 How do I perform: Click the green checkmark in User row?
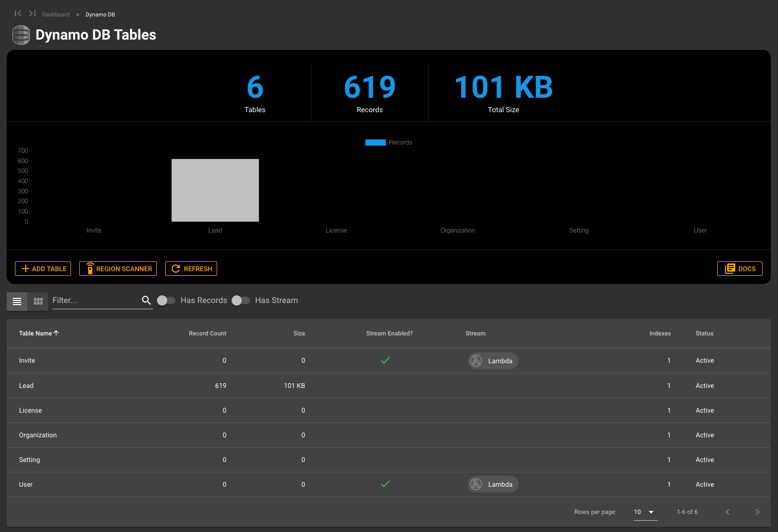[385, 484]
